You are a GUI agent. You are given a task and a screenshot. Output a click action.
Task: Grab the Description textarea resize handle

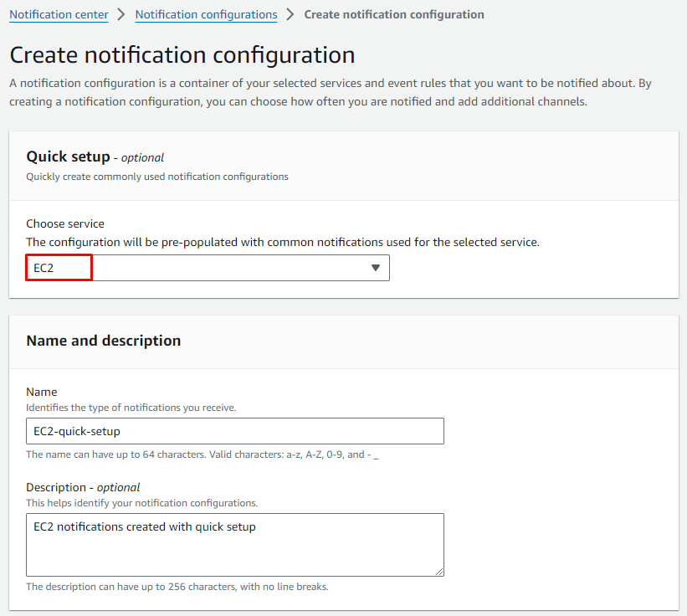pos(439,572)
